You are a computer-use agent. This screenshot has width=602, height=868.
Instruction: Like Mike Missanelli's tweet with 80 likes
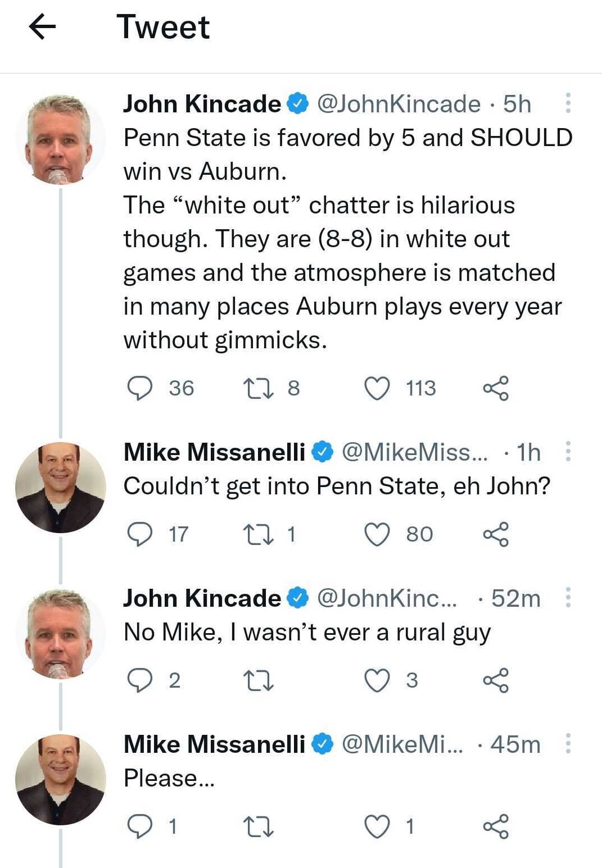coord(377,534)
